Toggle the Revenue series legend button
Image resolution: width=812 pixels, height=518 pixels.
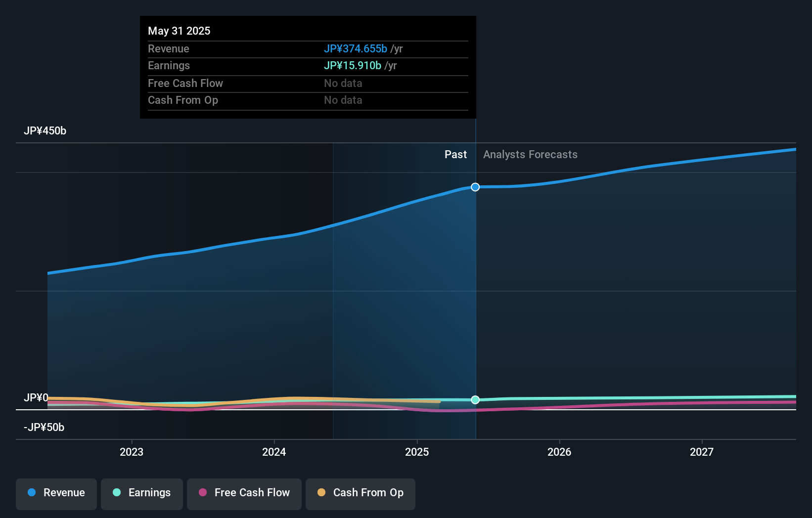click(56, 494)
